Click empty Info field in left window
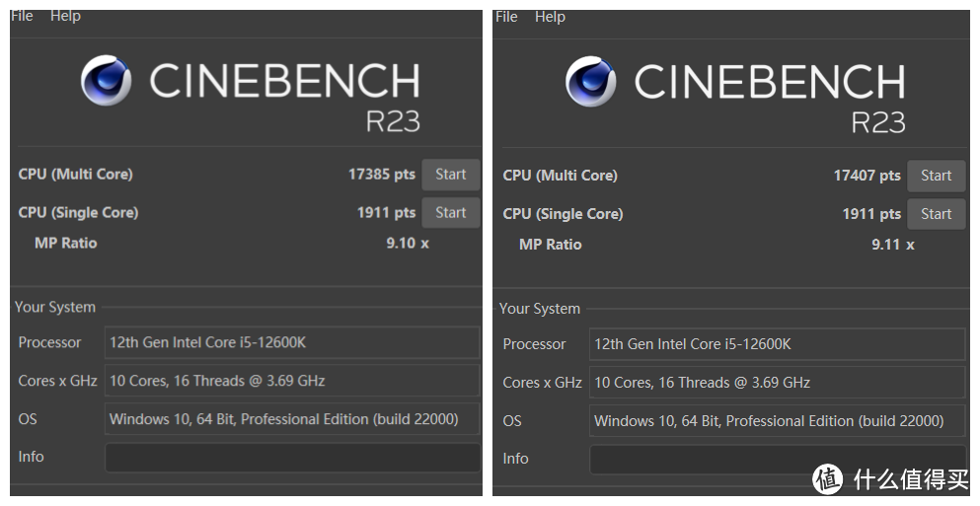The image size is (980, 506). pos(292,458)
